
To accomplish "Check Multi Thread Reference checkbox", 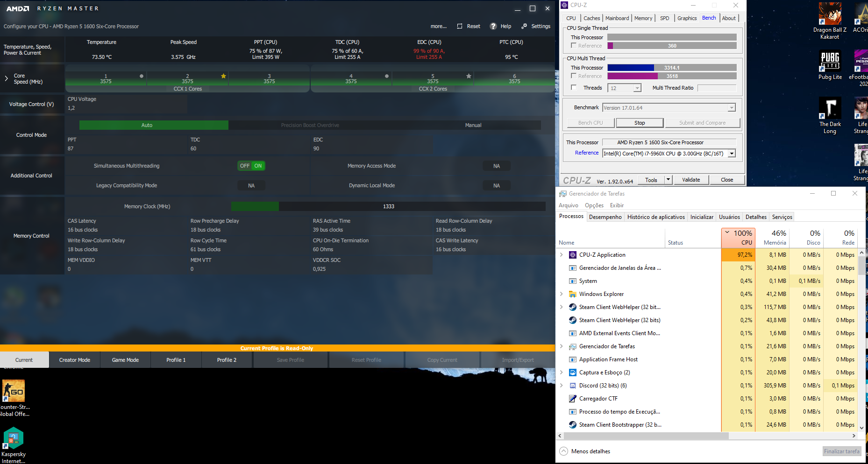I will click(574, 76).
